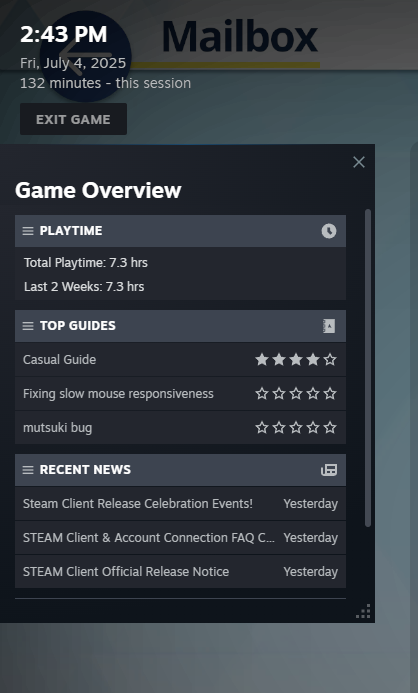Click the 132 minutes session text
The height and width of the screenshot is (693, 418).
pyautogui.click(x=105, y=83)
